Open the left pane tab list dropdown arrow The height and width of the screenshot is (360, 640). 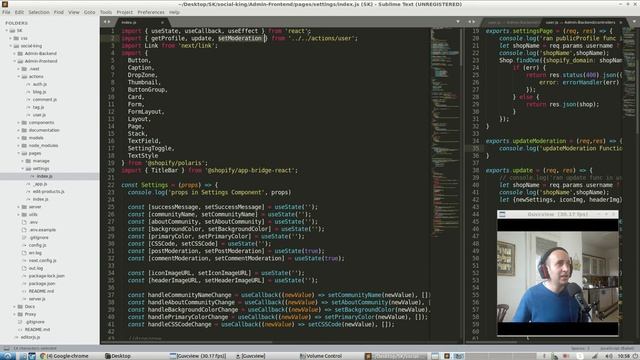(x=458, y=22)
